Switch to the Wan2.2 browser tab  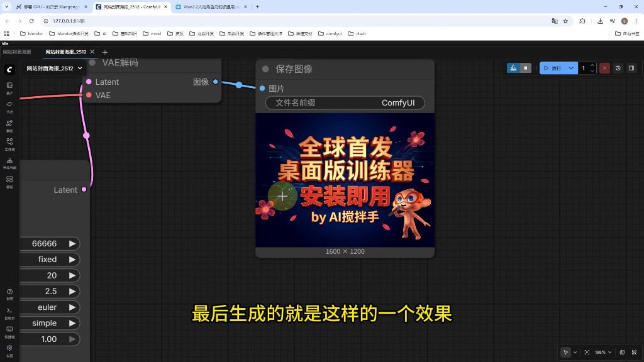211,7
